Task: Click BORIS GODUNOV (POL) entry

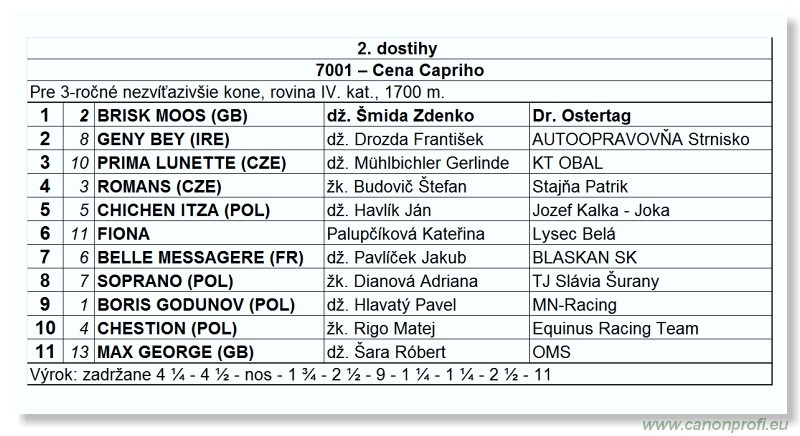Action: (190, 304)
